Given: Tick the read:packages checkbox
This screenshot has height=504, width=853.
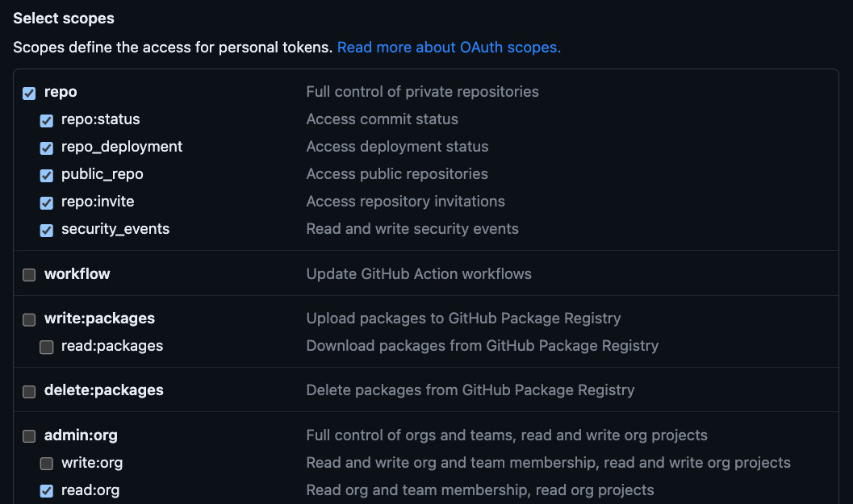Looking at the screenshot, I should 47,347.
